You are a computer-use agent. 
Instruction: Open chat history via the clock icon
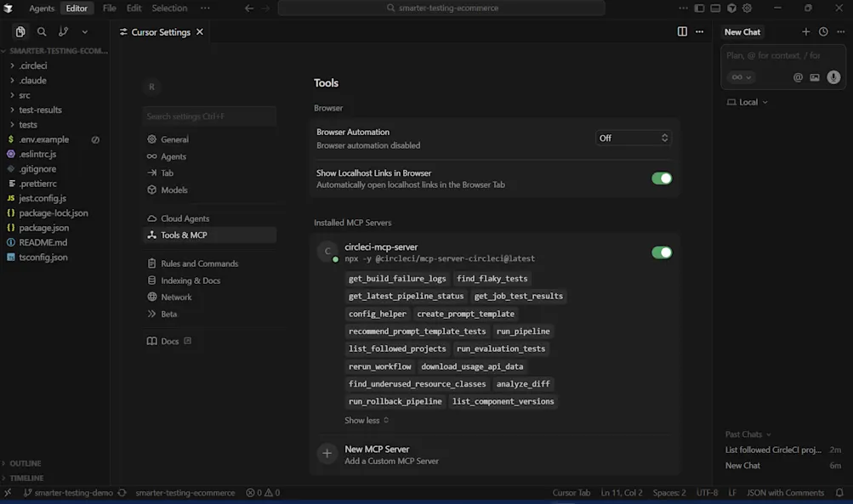click(824, 31)
